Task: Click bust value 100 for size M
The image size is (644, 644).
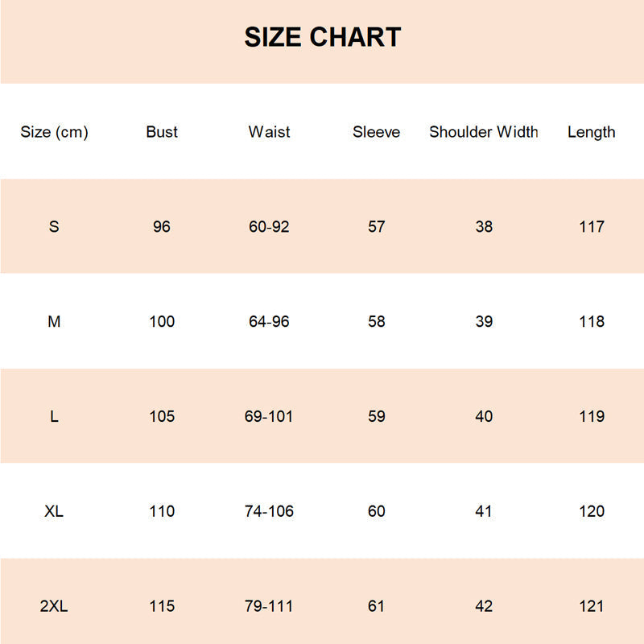Action: [162, 322]
